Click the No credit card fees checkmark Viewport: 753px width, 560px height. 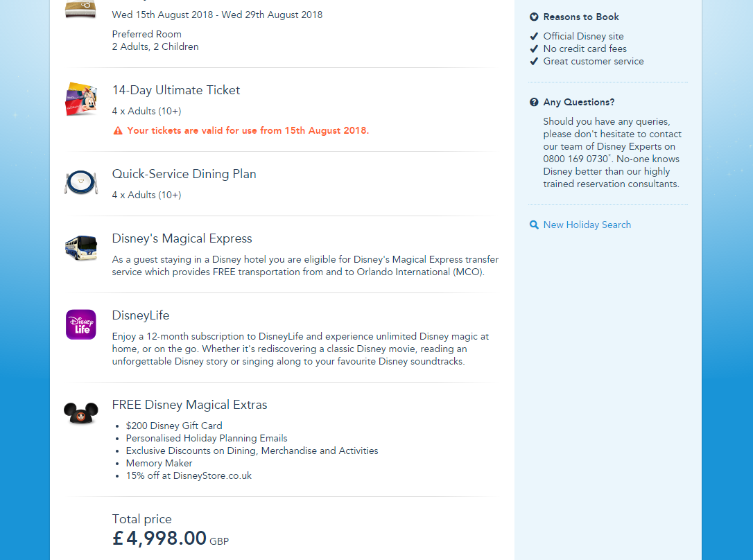(534, 49)
